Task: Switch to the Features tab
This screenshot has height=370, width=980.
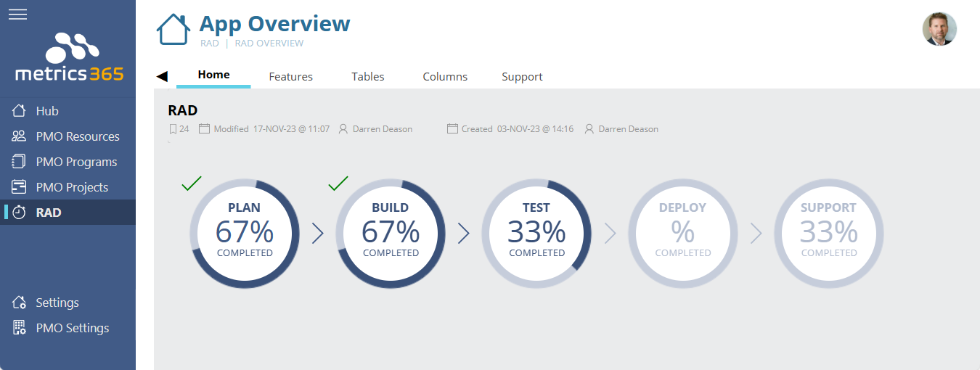Action: 290,76
